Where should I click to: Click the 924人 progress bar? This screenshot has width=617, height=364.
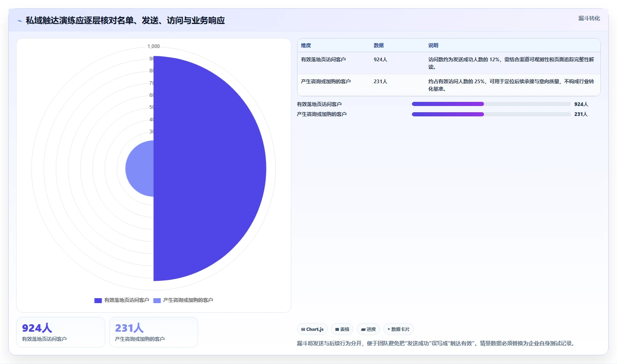tap(491, 104)
